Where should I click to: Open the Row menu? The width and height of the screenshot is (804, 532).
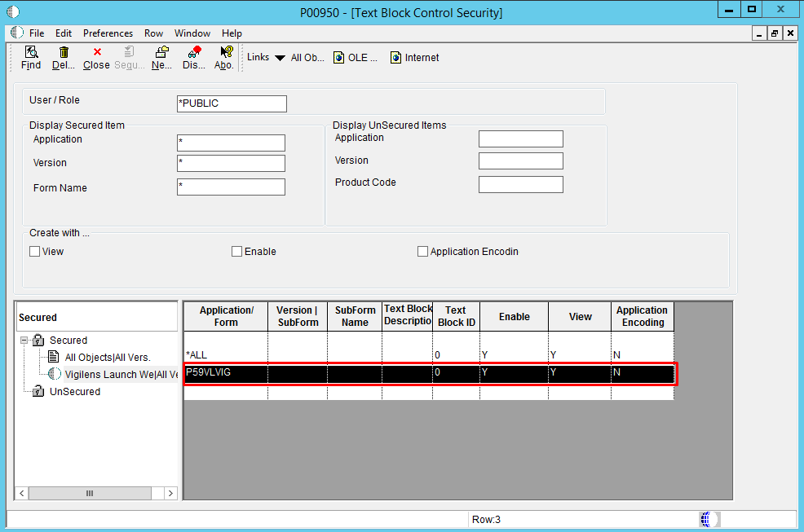153,33
